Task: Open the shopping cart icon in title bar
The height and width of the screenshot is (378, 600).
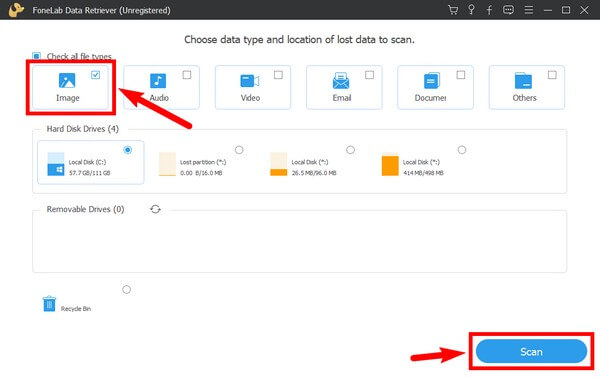Action: (453, 10)
